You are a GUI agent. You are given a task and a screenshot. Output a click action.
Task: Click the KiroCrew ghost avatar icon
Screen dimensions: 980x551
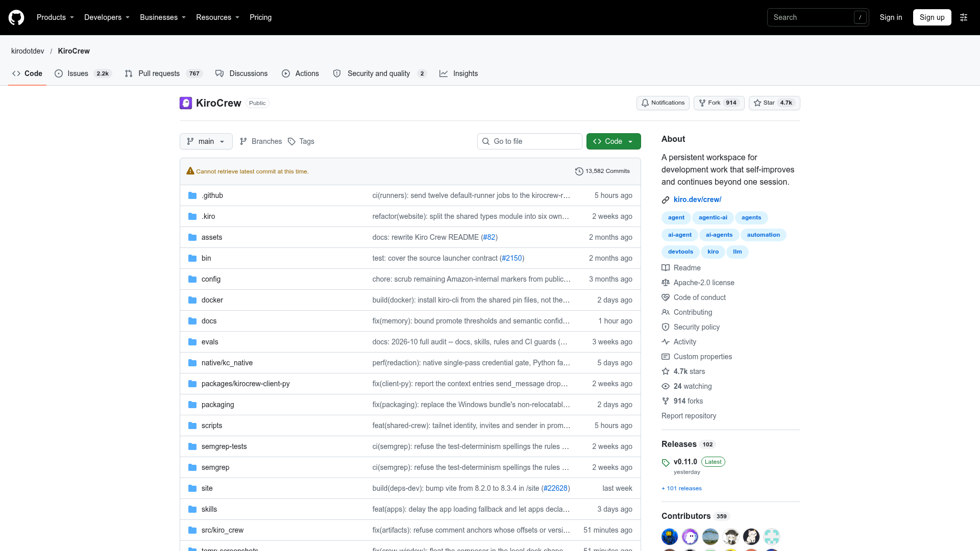tap(186, 103)
